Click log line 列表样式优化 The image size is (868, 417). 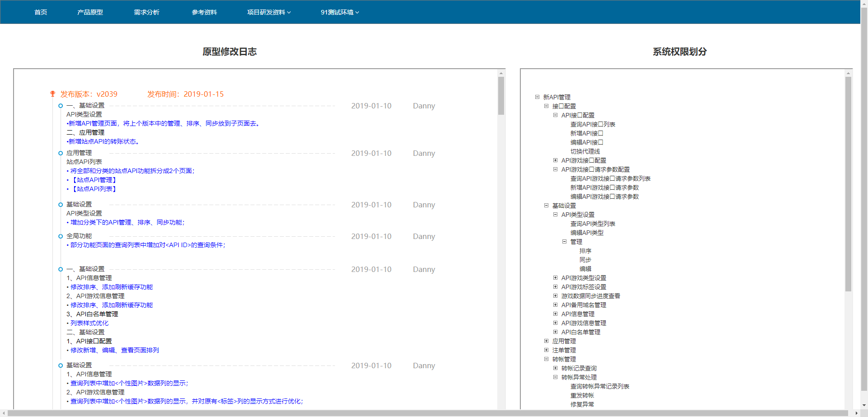tap(89, 323)
